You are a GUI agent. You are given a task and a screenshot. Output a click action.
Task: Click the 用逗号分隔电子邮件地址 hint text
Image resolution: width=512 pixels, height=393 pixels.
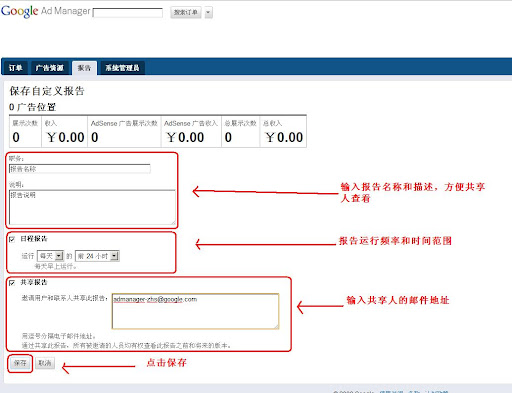click(x=59, y=336)
